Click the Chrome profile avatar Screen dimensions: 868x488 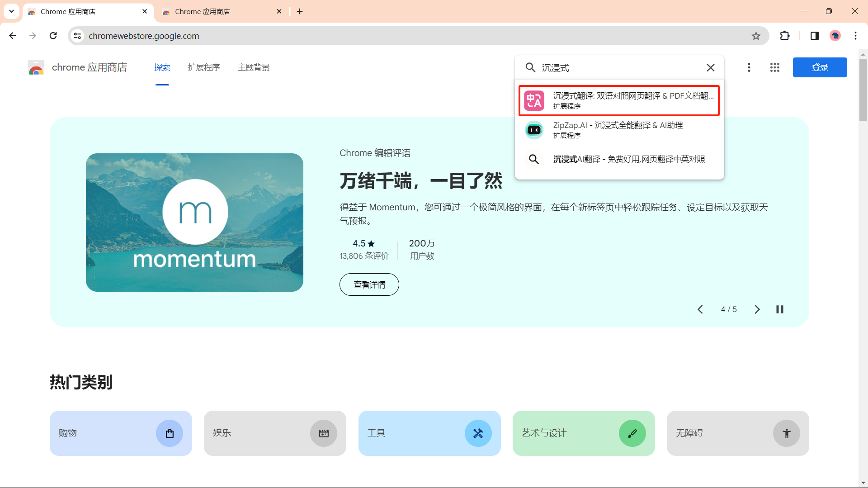(x=835, y=36)
